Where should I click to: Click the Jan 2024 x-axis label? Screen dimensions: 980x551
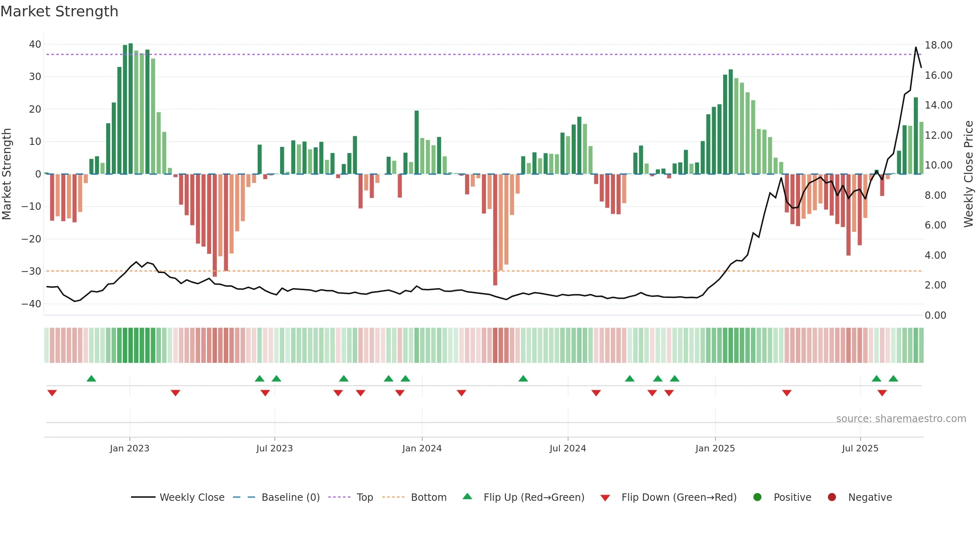coord(422,449)
